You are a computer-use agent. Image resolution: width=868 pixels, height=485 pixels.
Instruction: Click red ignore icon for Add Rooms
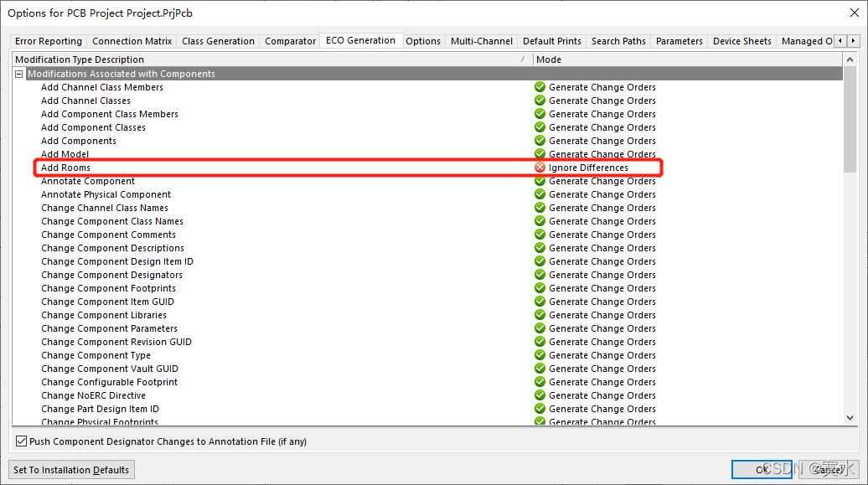point(540,168)
